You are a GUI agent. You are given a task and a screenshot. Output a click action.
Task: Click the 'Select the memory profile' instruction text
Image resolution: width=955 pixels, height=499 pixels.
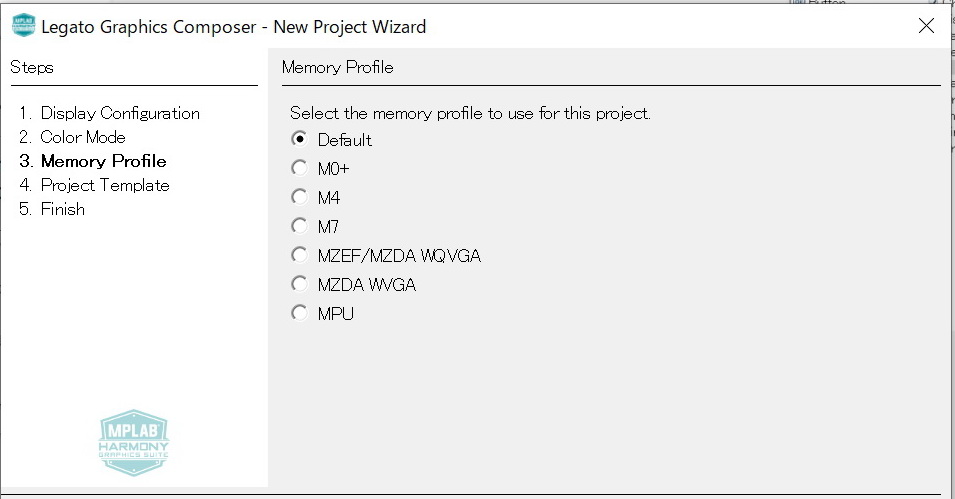(470, 113)
